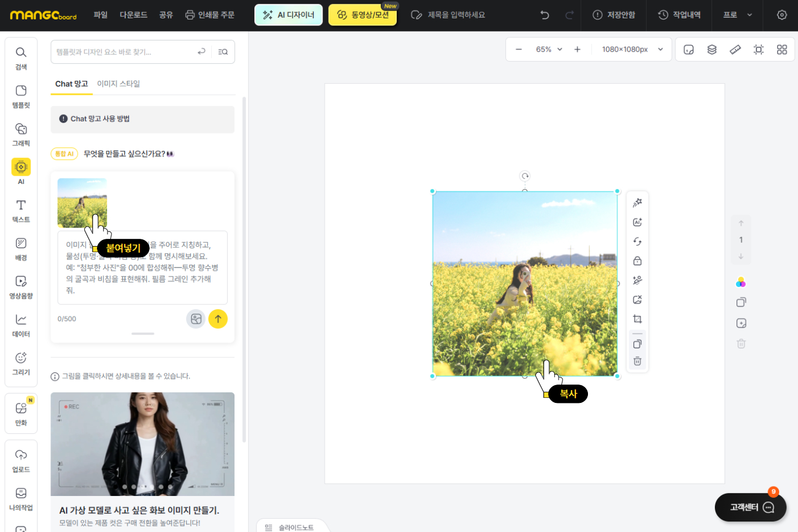Click the undo arrow in the top bar

[x=545, y=15]
